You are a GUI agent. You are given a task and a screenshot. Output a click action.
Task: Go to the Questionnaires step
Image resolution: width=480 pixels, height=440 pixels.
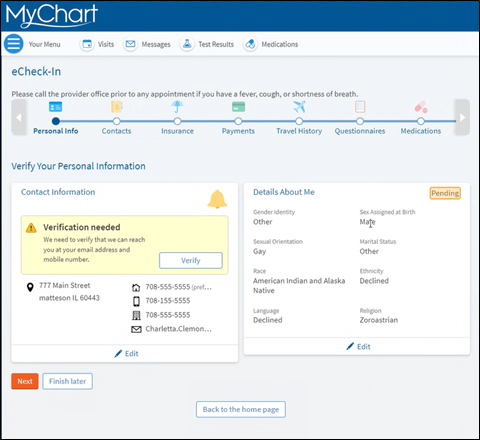coord(360,131)
